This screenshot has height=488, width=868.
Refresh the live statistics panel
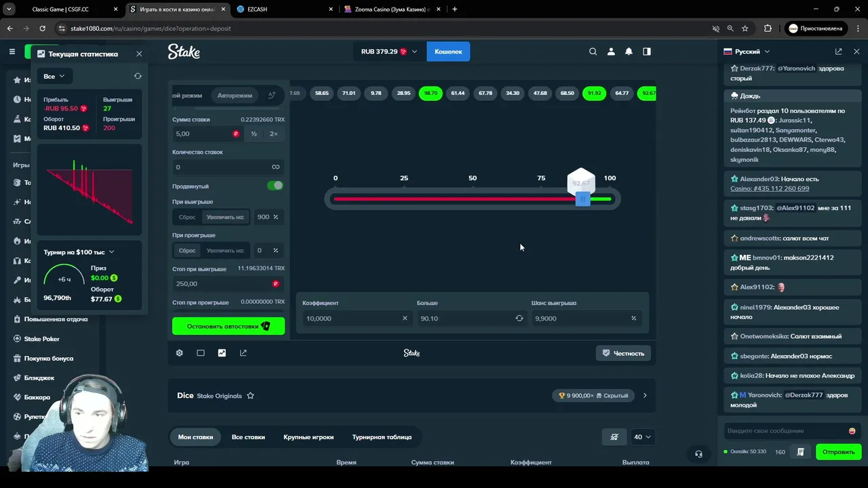point(138,76)
